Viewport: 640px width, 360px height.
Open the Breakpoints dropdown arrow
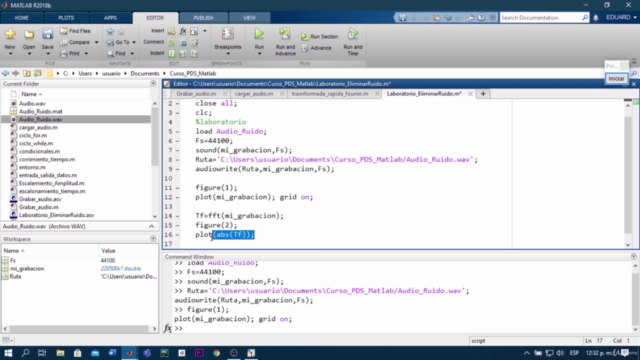[228, 54]
